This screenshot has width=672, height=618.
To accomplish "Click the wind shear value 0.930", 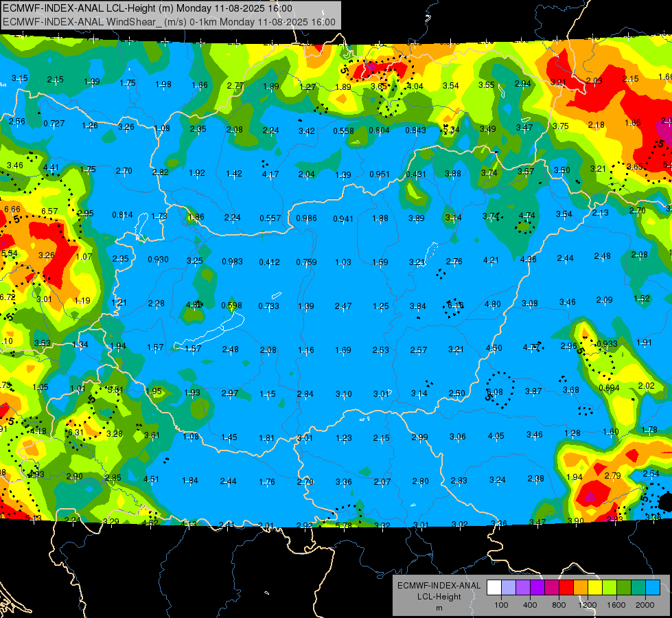I will [x=158, y=260].
